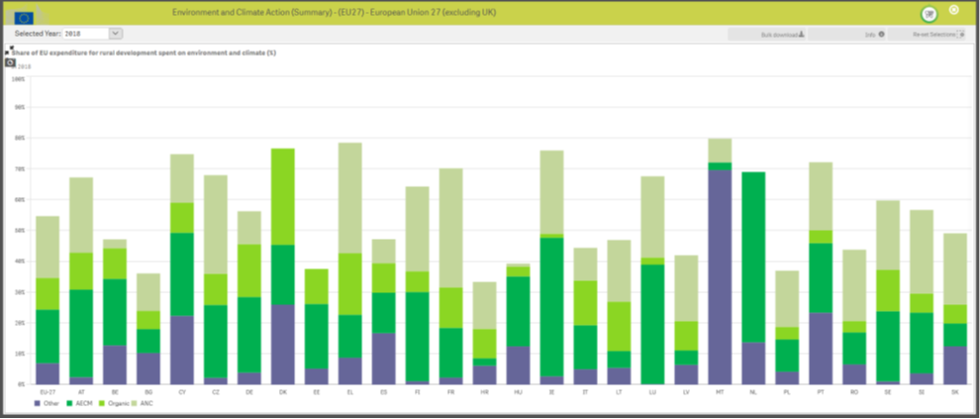
Task: Open the Info panel
Action: [873, 34]
